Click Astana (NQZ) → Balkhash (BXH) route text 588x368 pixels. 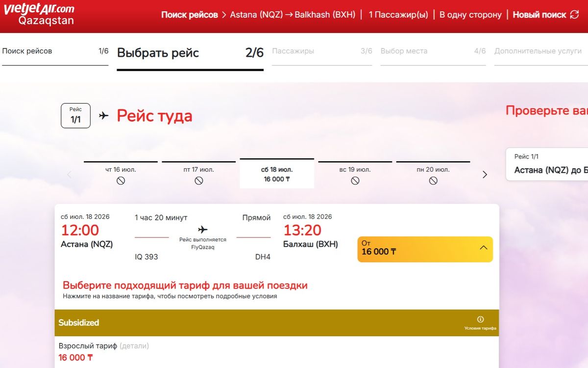(x=293, y=15)
